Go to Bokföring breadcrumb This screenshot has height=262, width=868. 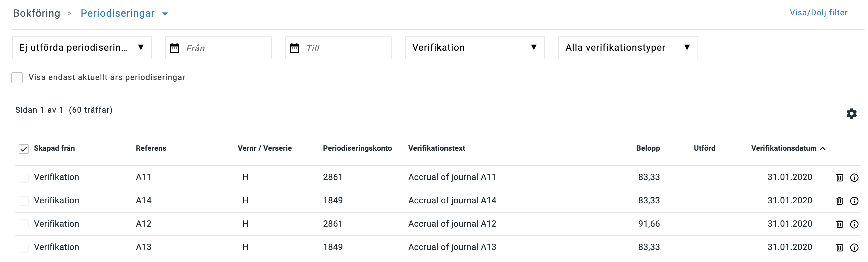click(37, 13)
